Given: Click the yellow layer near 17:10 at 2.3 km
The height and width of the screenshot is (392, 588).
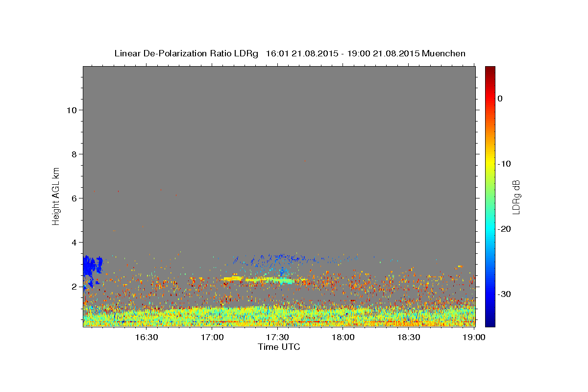Looking at the screenshot, I should pyautogui.click(x=232, y=279).
